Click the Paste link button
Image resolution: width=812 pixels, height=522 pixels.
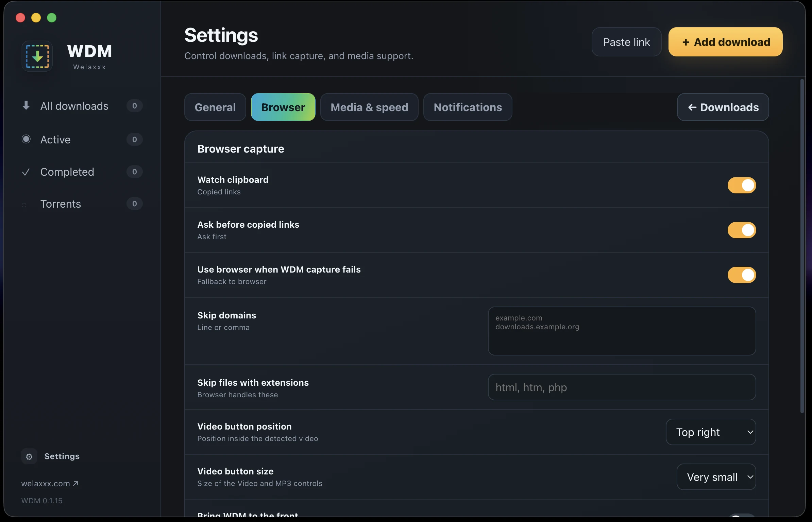626,42
